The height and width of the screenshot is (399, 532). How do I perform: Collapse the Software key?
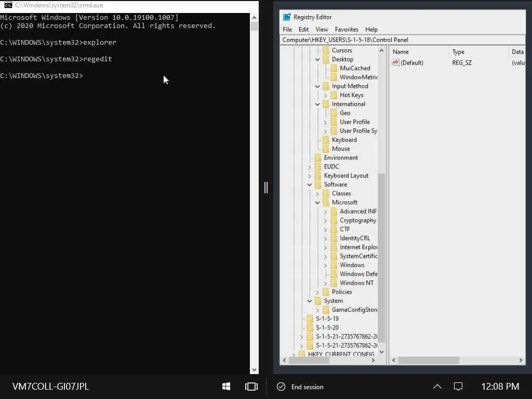click(x=310, y=184)
